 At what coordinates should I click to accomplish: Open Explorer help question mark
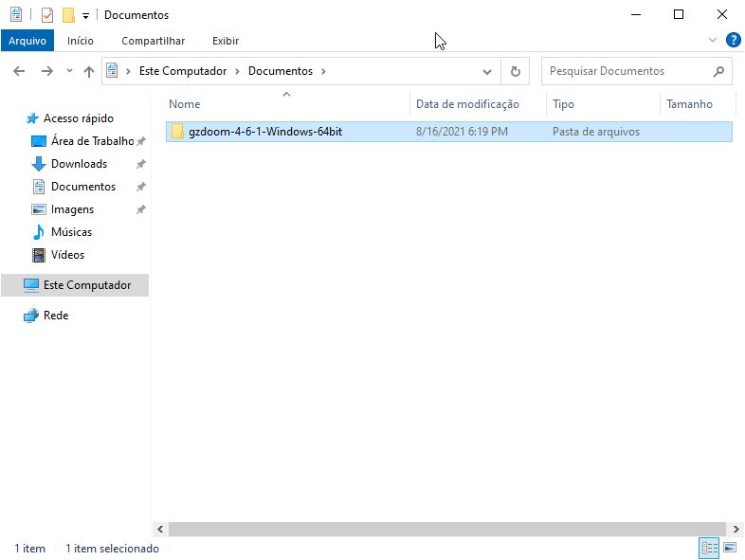click(733, 40)
